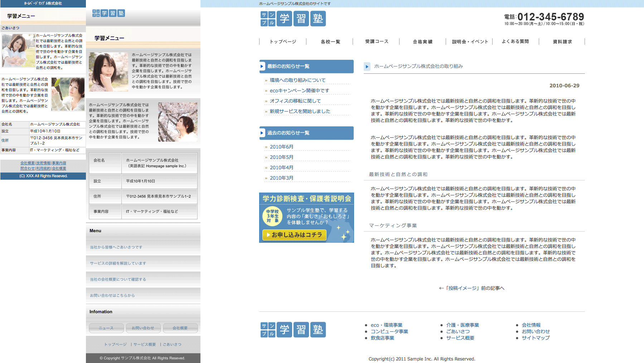Go to the 受講コース menu
The height and width of the screenshot is (363, 644).
click(x=377, y=42)
